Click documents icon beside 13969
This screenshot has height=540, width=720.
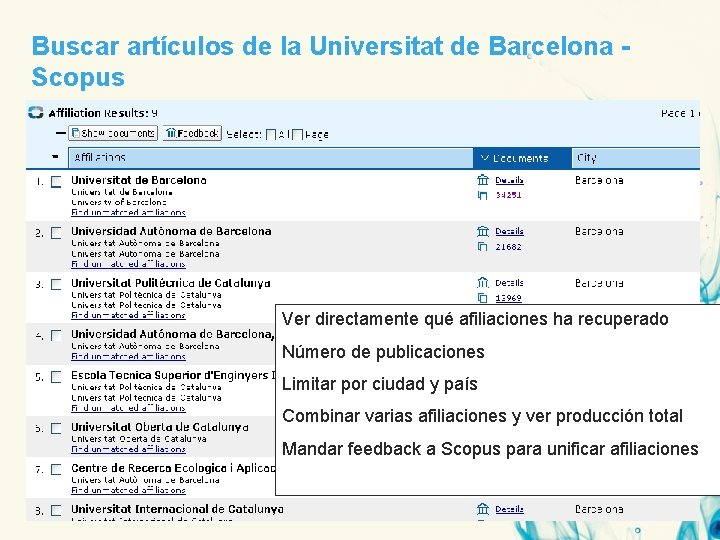pyautogui.click(x=482, y=298)
